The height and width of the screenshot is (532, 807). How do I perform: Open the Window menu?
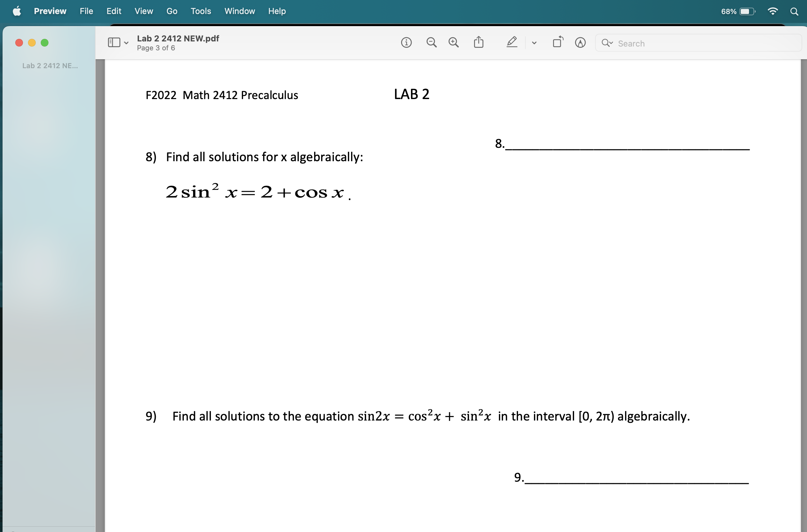pyautogui.click(x=240, y=11)
